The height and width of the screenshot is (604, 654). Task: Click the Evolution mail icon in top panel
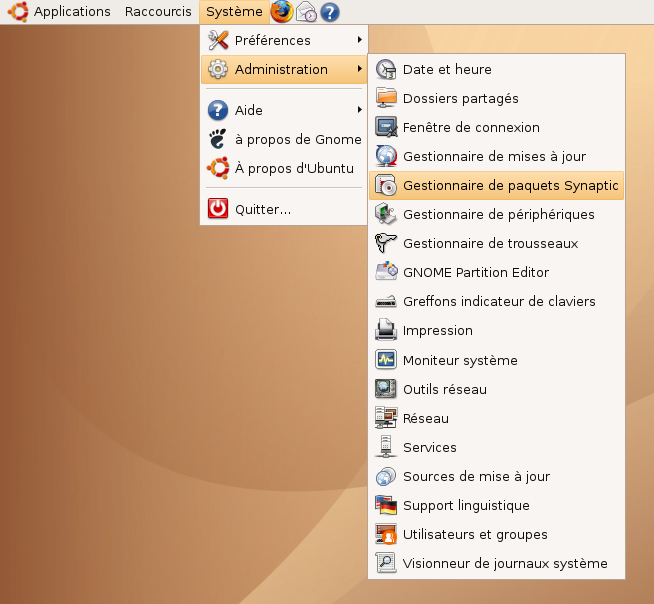[306, 12]
